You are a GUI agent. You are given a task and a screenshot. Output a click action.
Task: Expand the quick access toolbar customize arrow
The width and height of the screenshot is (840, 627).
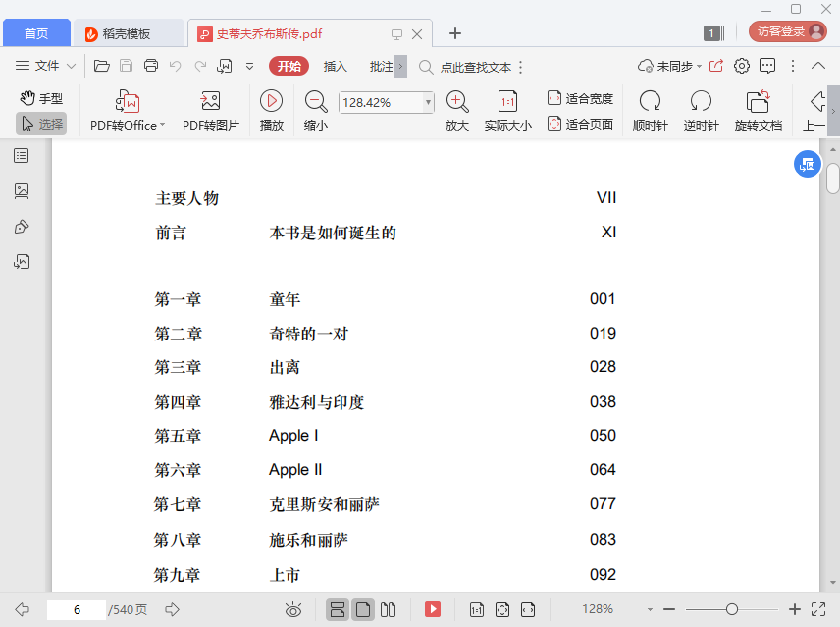[249, 66]
